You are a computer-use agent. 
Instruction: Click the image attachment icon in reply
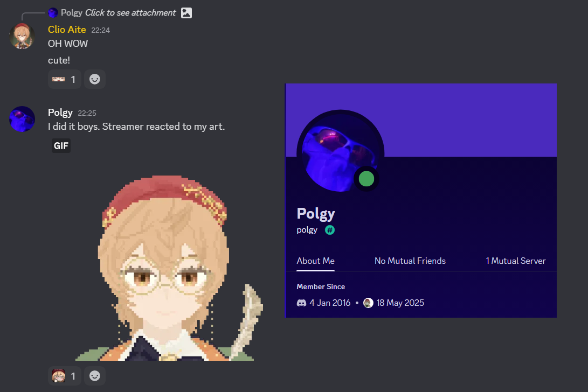pyautogui.click(x=186, y=13)
